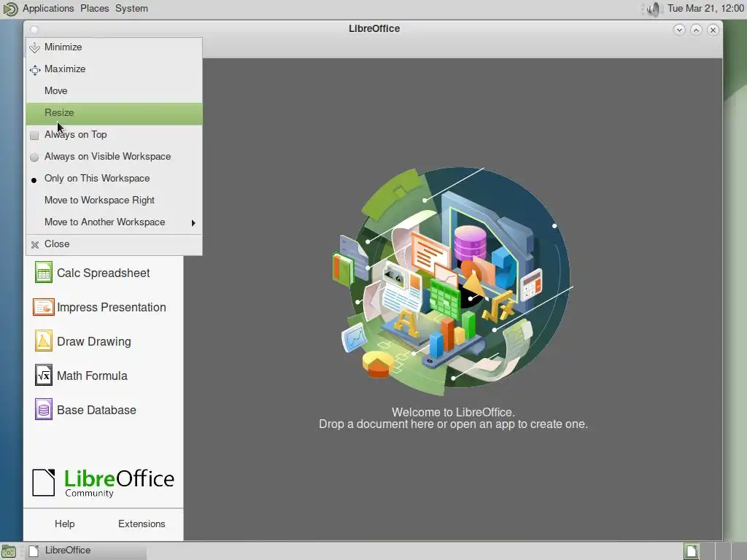
Task: Click show desktop icon in bottom panel
Action: [x=9, y=551]
